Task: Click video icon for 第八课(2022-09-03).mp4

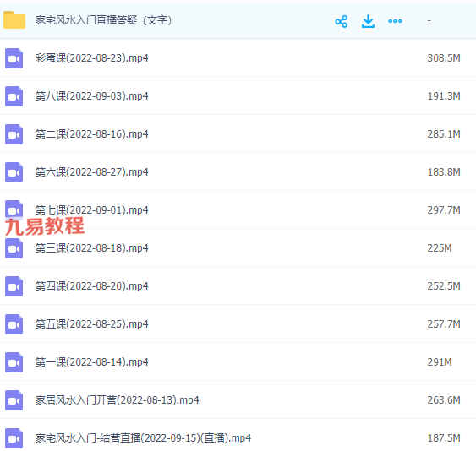Action: pos(14,96)
